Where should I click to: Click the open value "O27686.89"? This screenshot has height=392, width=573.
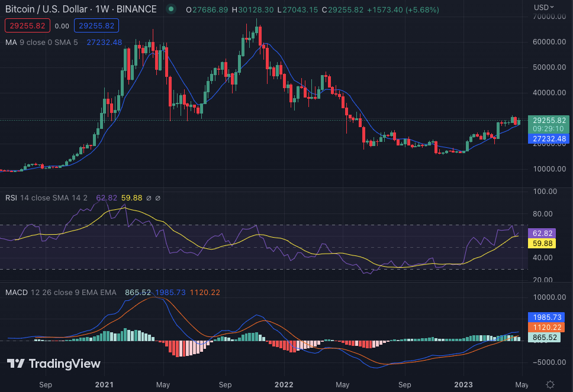coord(207,10)
